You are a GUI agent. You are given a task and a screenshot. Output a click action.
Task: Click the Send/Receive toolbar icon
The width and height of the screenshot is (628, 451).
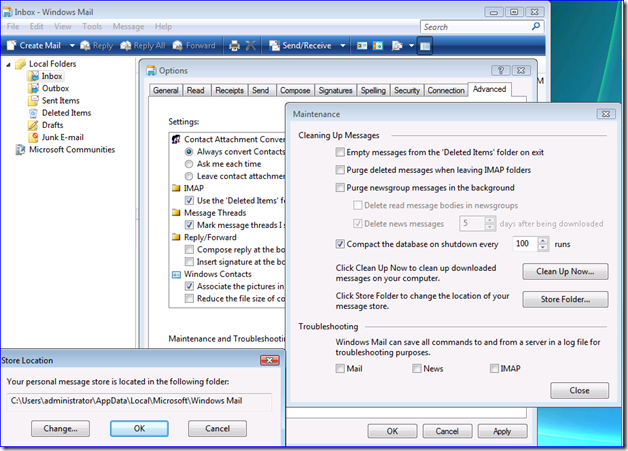click(274, 46)
